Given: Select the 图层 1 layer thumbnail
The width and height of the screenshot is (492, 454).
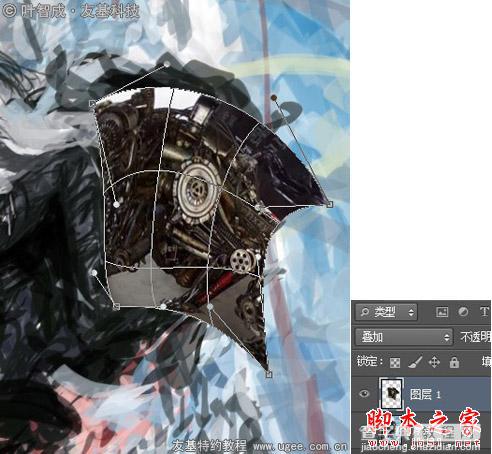Looking at the screenshot, I should click(391, 394).
